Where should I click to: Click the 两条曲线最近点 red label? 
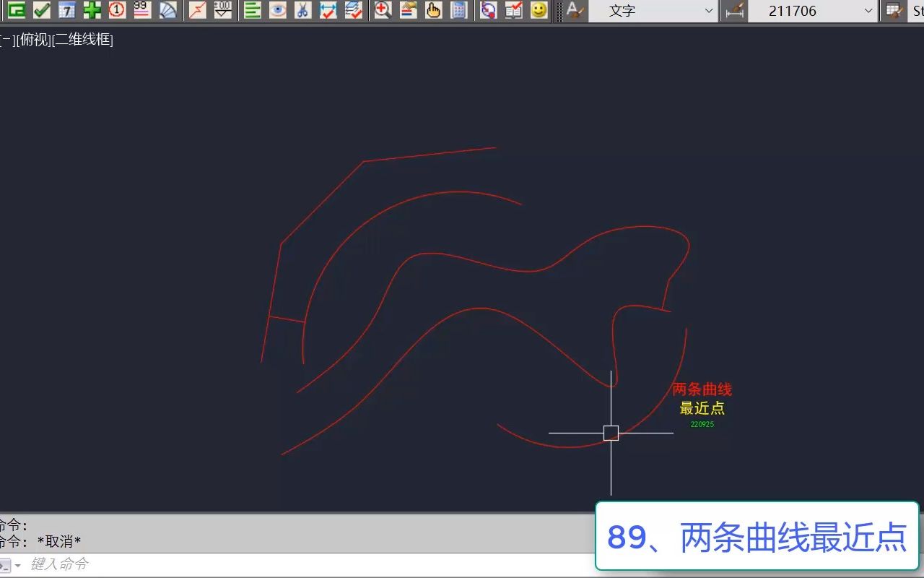coord(702,389)
